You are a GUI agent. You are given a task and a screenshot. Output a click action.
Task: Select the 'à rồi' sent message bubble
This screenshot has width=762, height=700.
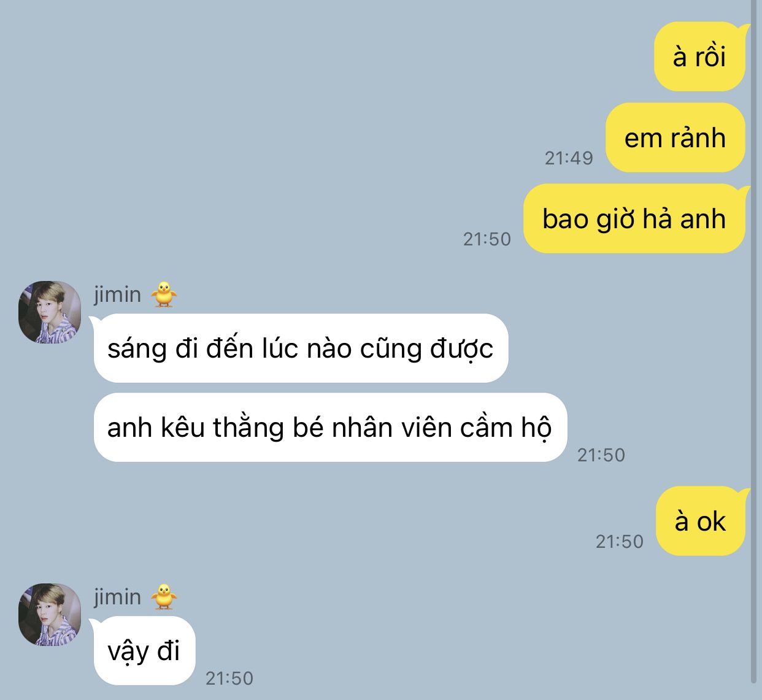700,56
